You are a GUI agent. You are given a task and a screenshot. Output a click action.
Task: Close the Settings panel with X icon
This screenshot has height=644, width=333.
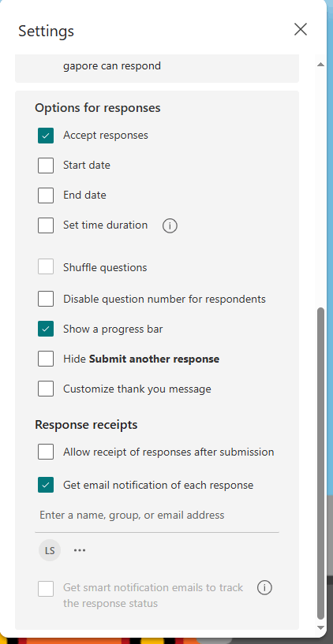coord(301,29)
